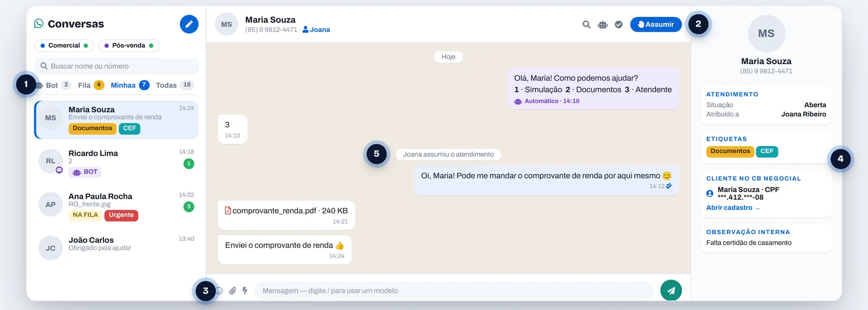Open the comprovante_renda.pdf attachment

pyautogui.click(x=286, y=216)
